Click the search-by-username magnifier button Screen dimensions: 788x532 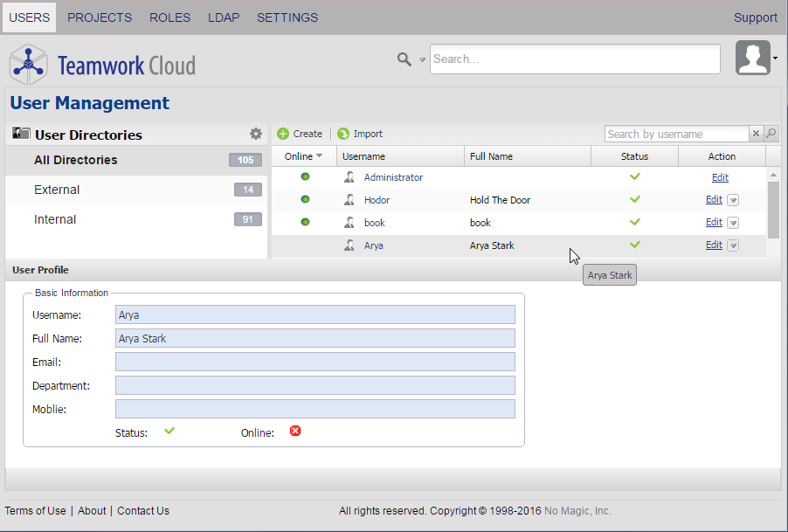(x=771, y=134)
